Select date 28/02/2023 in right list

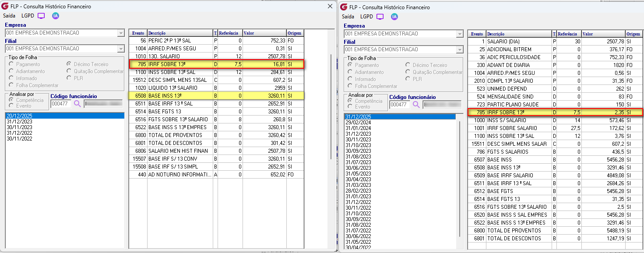click(399, 190)
